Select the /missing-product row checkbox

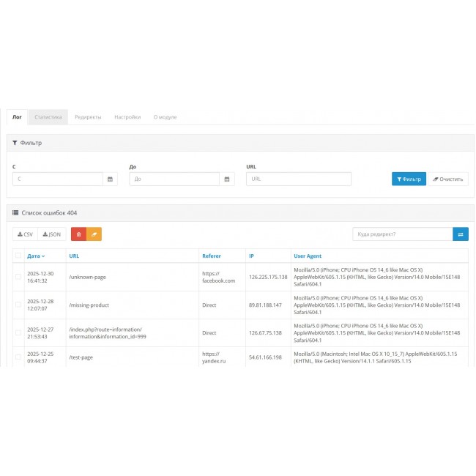[x=18, y=305]
